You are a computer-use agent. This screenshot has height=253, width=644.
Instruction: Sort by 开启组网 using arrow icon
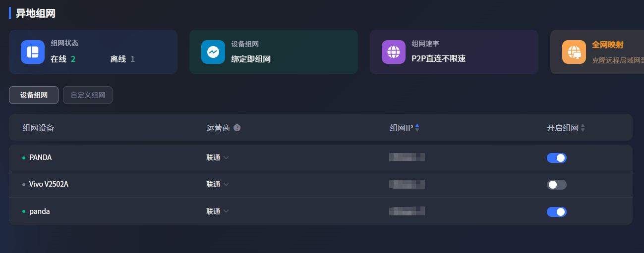583,128
